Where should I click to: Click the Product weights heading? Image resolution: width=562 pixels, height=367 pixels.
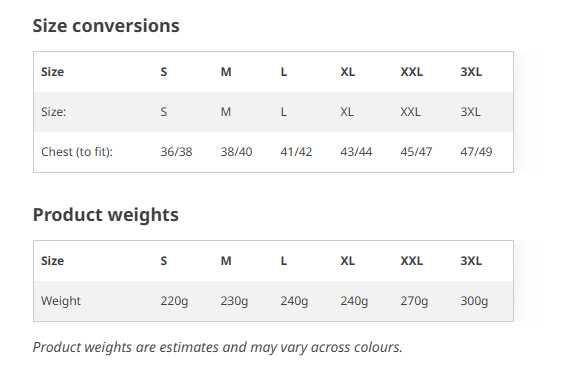pos(106,215)
